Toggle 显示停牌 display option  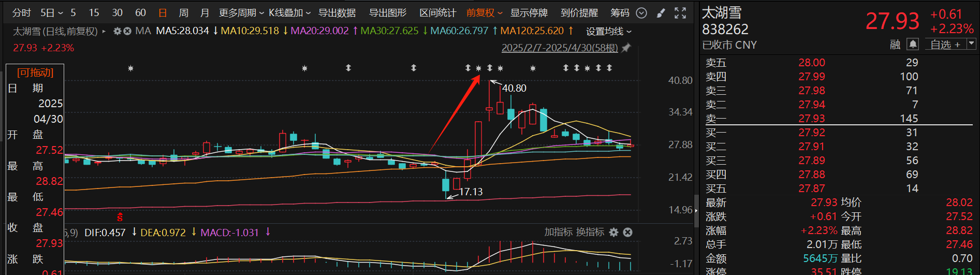pyautogui.click(x=529, y=13)
